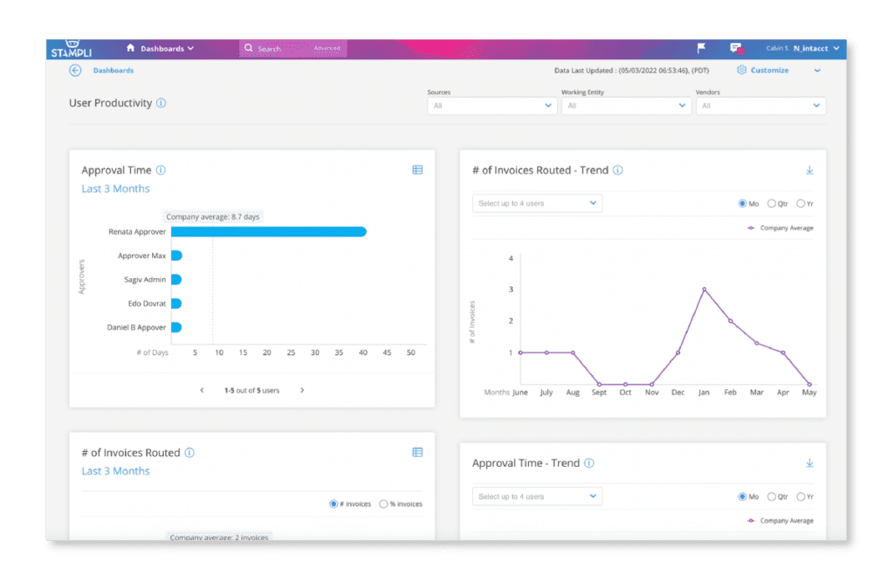Click the back arrow next to Dashboards
This screenshot has height=588, width=894.
point(74,70)
